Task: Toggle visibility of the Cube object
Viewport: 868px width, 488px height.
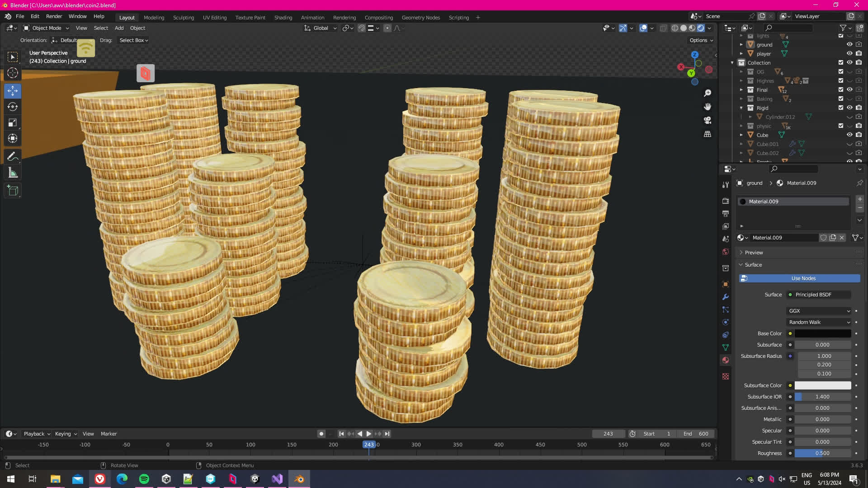Action: (x=849, y=135)
